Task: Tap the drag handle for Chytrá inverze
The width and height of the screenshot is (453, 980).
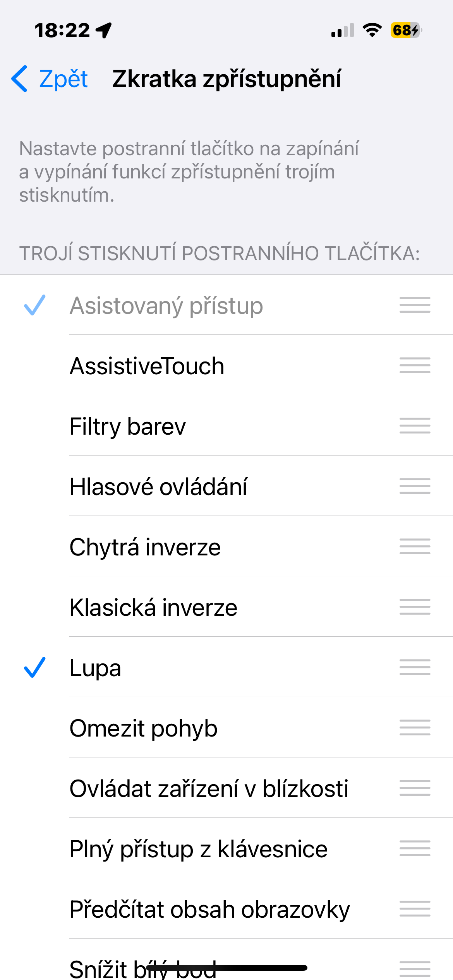Action: pyautogui.click(x=415, y=547)
